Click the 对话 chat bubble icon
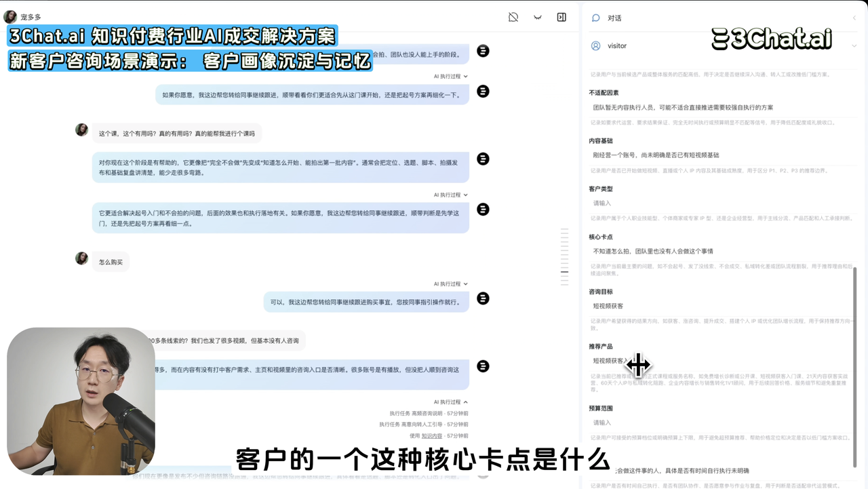 (596, 18)
